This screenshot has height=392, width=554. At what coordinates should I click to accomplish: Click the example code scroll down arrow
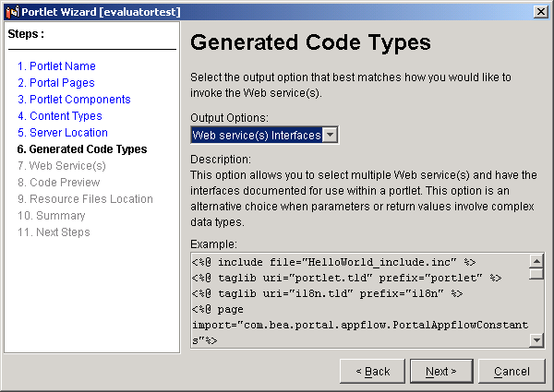coord(536,340)
